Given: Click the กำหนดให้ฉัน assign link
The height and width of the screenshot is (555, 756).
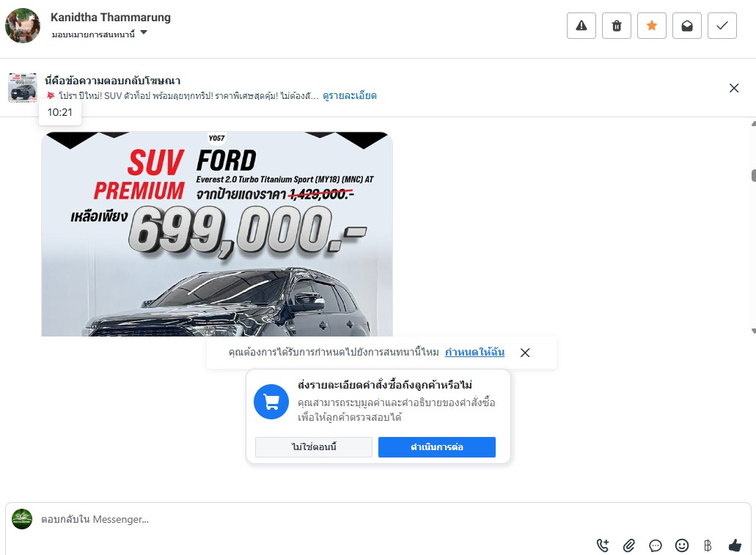Looking at the screenshot, I should click(474, 352).
